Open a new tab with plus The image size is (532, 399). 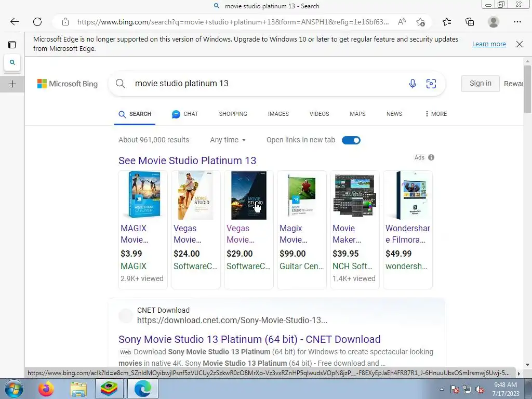pos(12,84)
